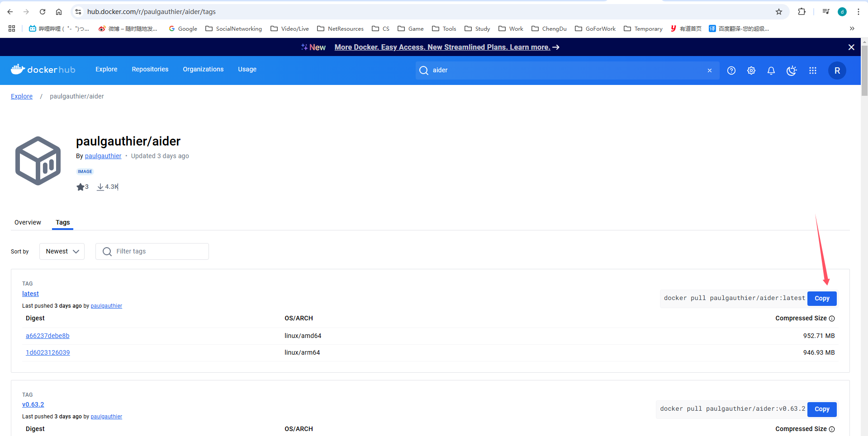Dismiss the New Docker plans banner

point(851,47)
